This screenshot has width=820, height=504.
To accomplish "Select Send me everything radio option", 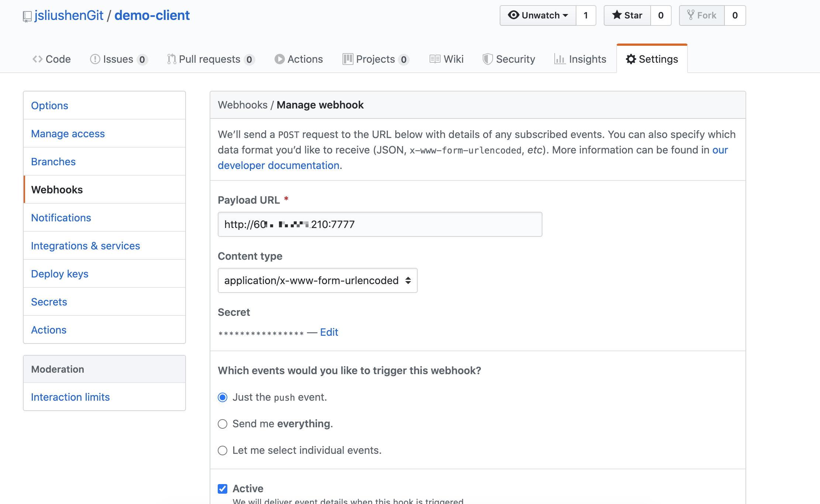I will pos(223,424).
